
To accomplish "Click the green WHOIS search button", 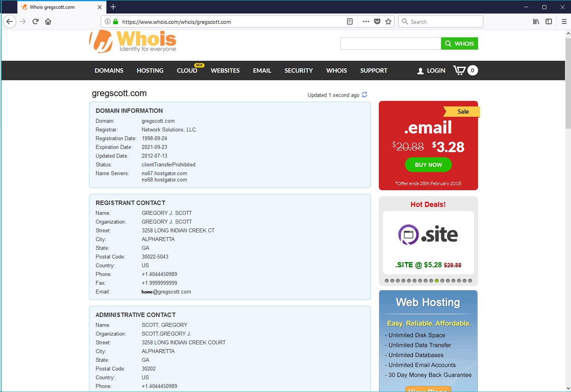I will pyautogui.click(x=459, y=44).
